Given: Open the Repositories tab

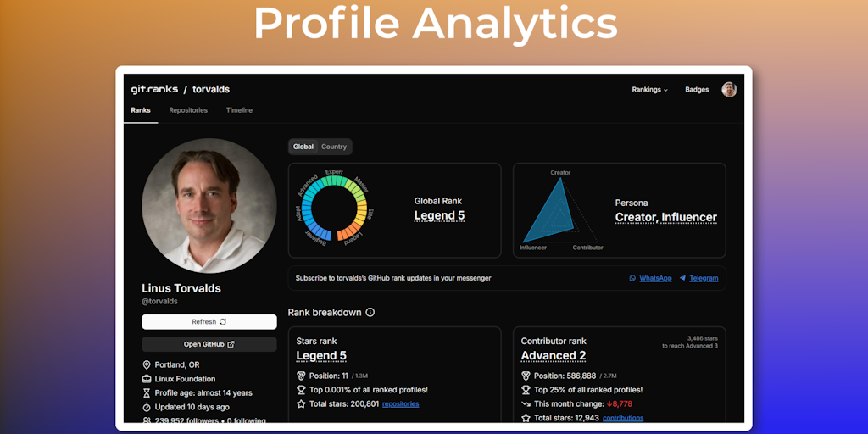Looking at the screenshot, I should 188,110.
